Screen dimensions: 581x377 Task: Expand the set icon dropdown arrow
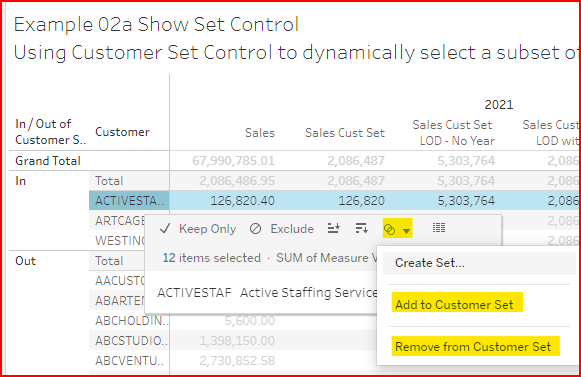click(406, 231)
